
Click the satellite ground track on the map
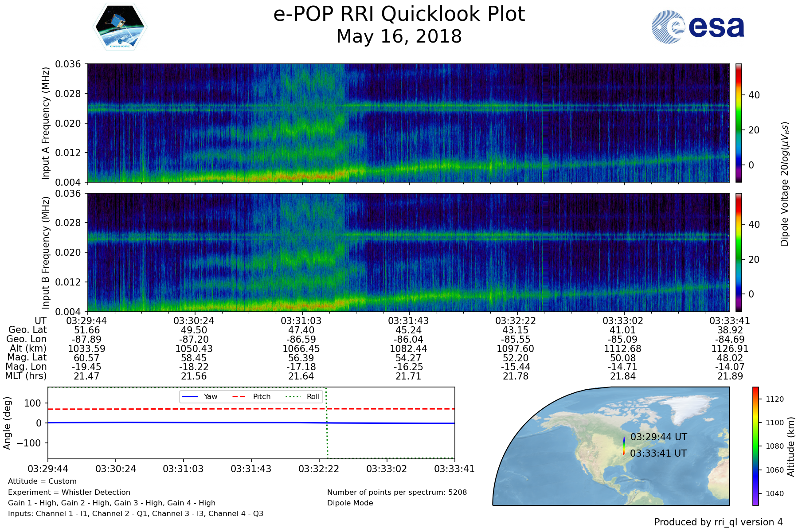click(624, 446)
